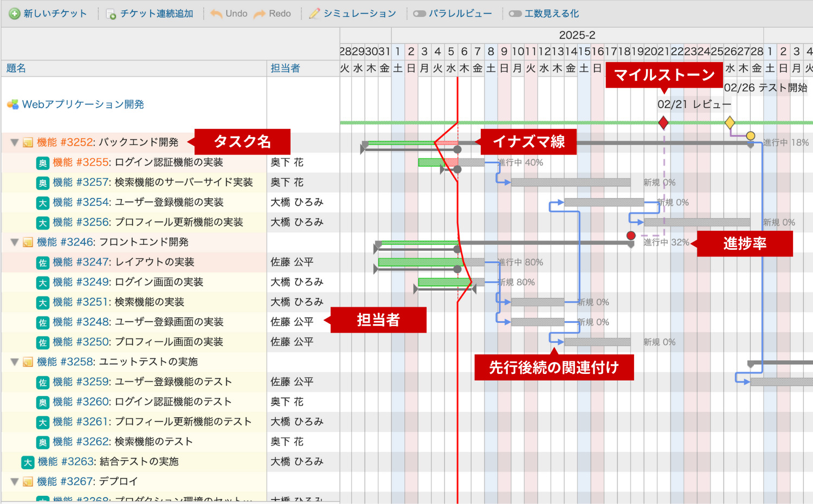Screen dimensions: 813x504
Task: Open the Webアプリケーション開発 project link
Action: pos(83,104)
